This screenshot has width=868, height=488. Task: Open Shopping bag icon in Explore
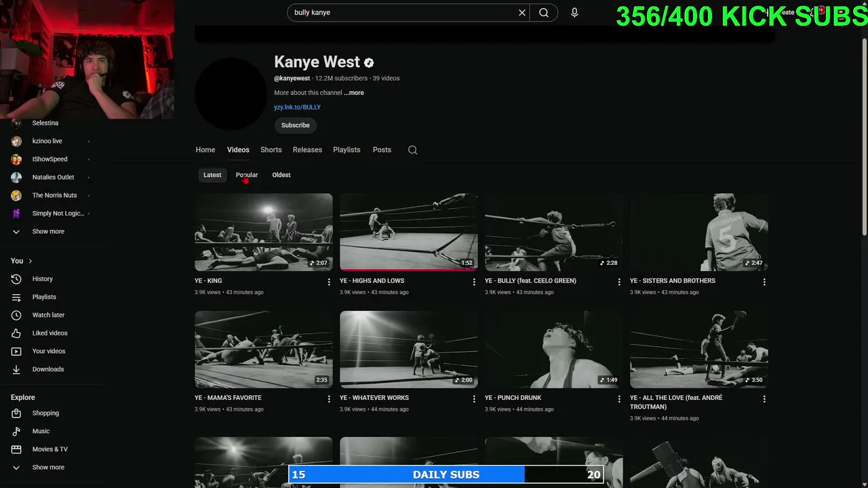(x=17, y=413)
